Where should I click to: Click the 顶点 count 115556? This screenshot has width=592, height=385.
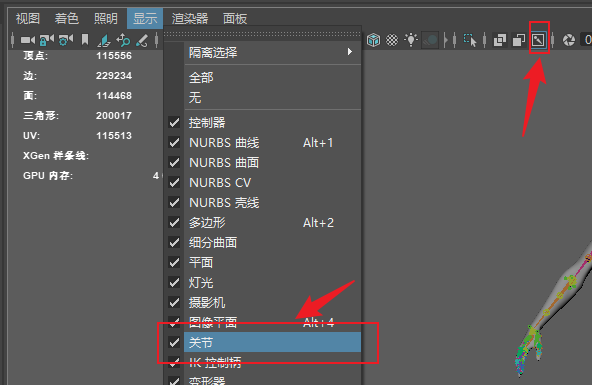tap(114, 56)
